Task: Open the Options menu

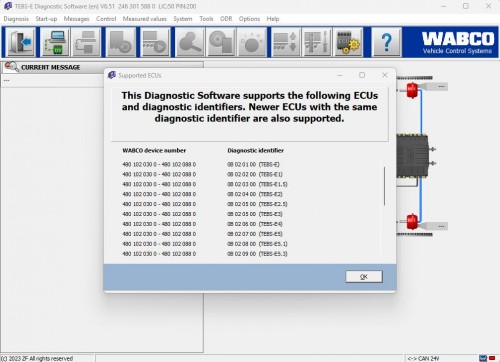Action: pos(249,19)
